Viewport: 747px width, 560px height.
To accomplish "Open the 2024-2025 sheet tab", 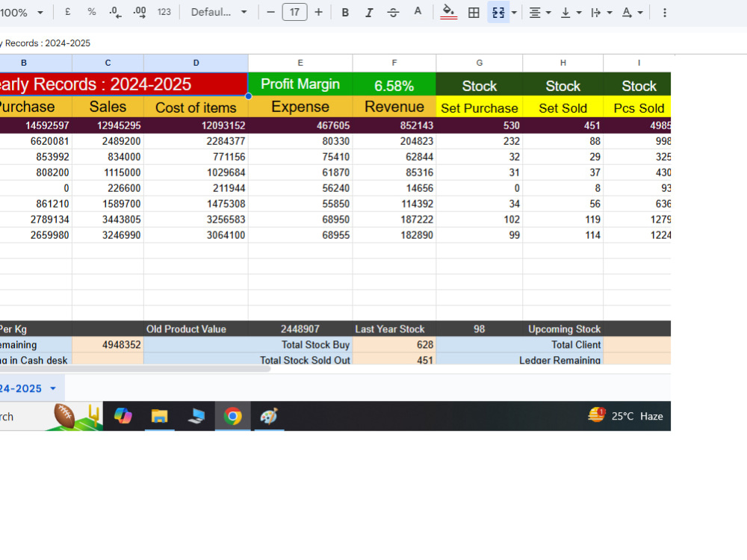I will click(21, 388).
